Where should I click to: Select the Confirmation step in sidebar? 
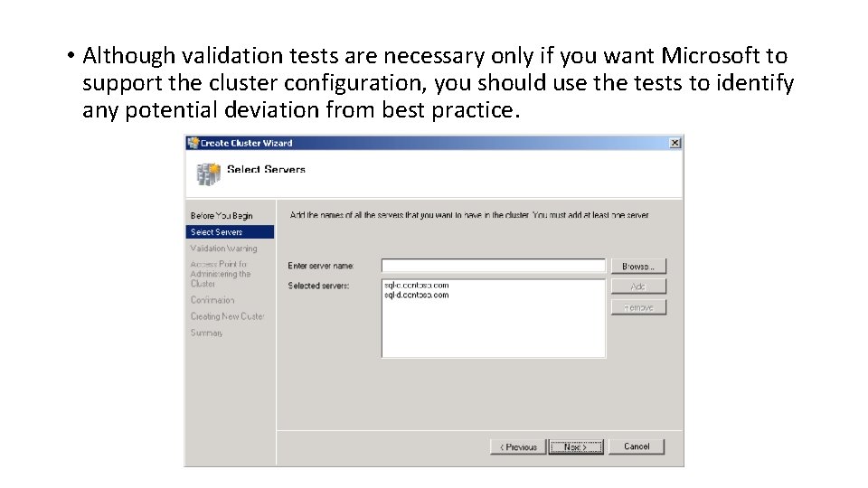point(212,300)
